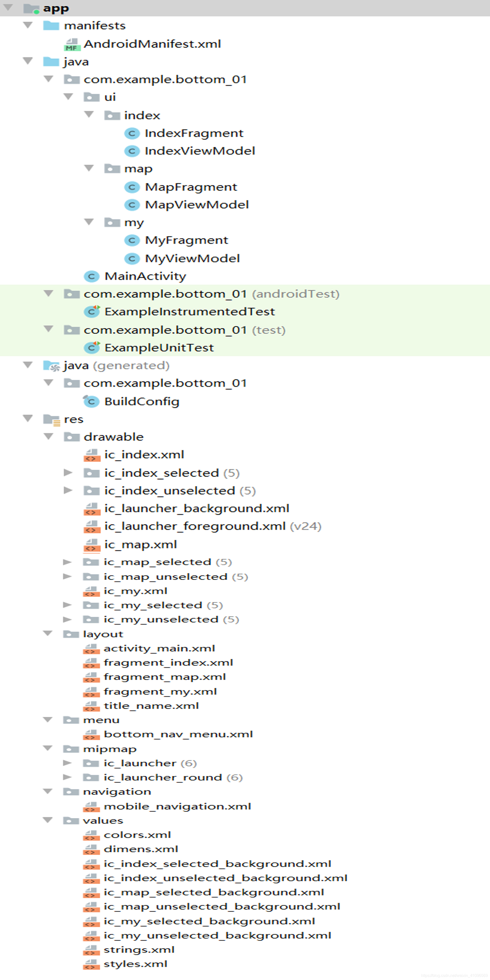Click the java (generated) folder icon

pyautogui.click(x=51, y=366)
